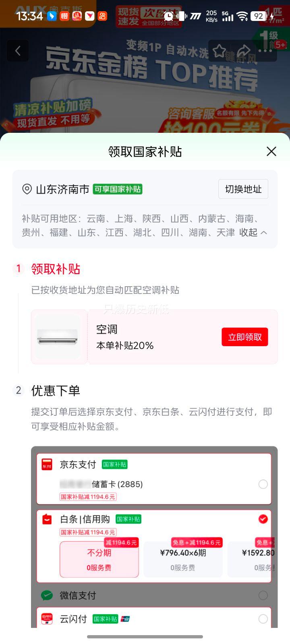Tap the 云闪付 logo icon

click(47, 619)
